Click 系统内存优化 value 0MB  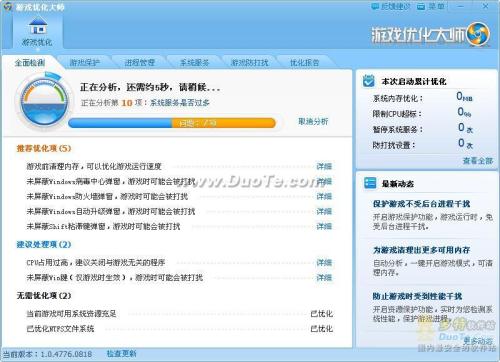click(464, 97)
